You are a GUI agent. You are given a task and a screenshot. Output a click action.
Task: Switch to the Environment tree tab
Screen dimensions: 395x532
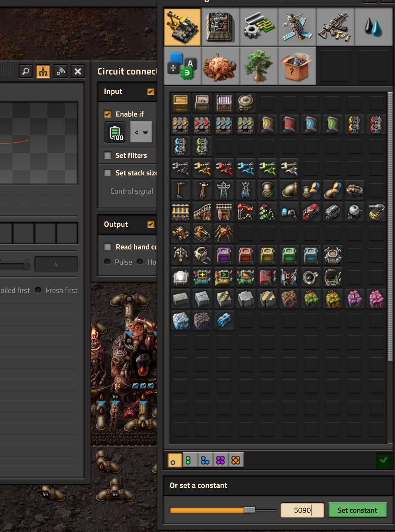pyautogui.click(x=259, y=66)
